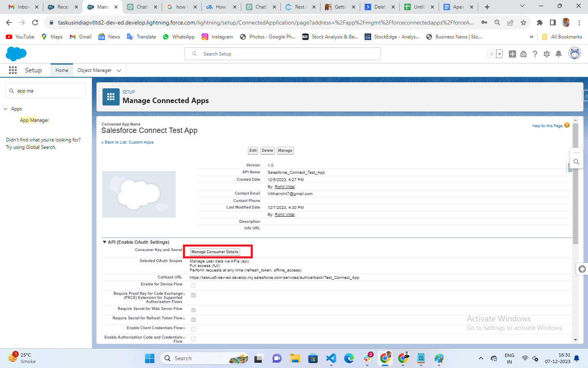Screen dimensions: 588x368
Task: Open Rohit Vittal link under Created Date
Action: pos(285,187)
